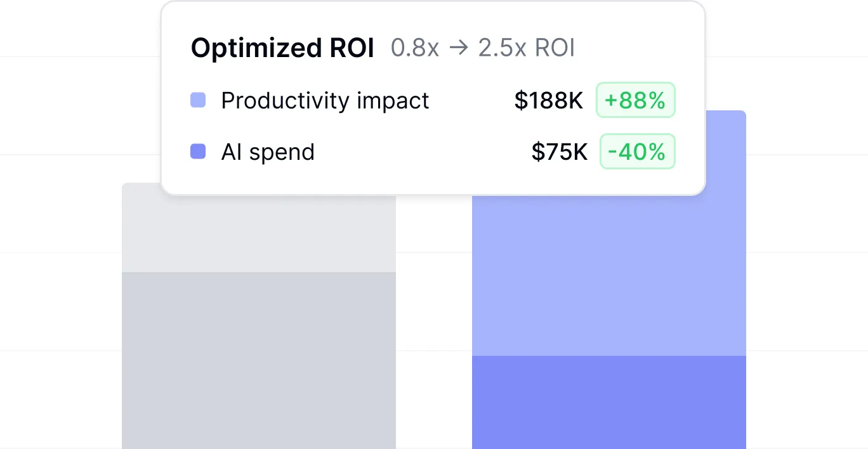Click the green +88% change badge
This screenshot has width=868, height=449.
635,100
